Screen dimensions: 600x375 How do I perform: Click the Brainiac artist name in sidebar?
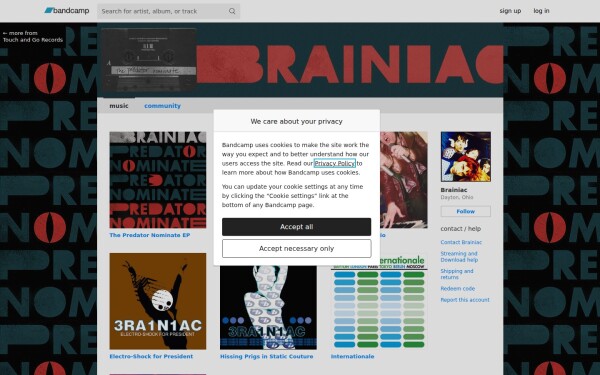[x=454, y=190]
